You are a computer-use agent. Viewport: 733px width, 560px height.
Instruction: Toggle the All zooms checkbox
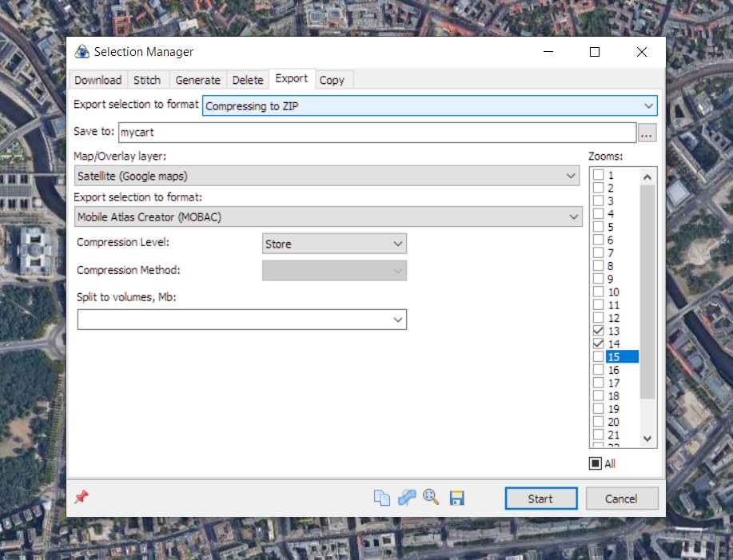(596, 463)
